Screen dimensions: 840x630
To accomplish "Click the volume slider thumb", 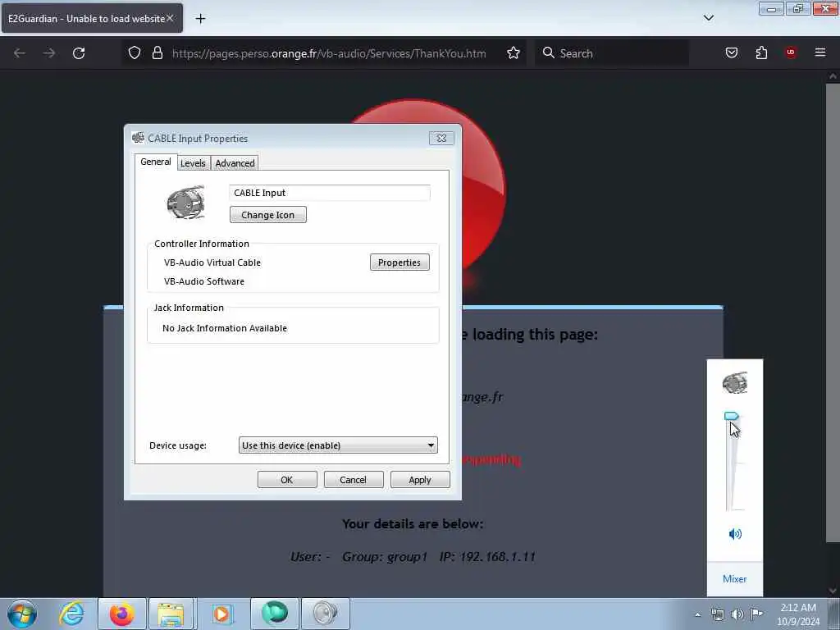I will pyautogui.click(x=731, y=416).
